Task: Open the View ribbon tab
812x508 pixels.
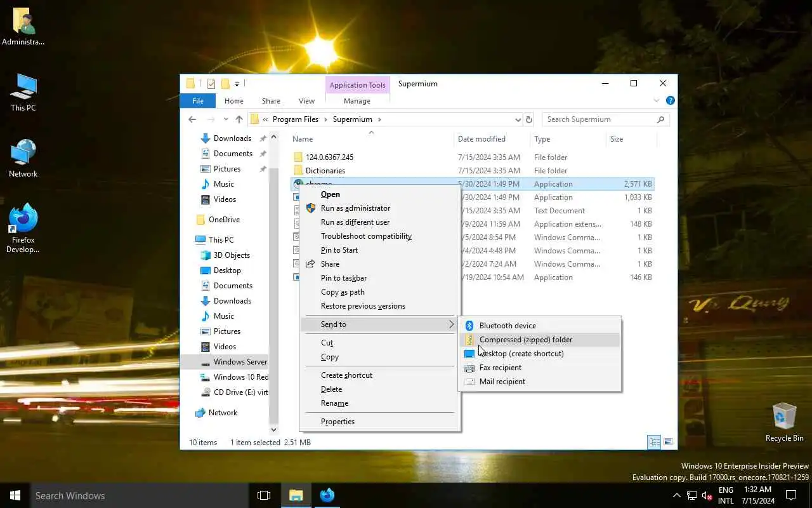Action: pyautogui.click(x=306, y=101)
